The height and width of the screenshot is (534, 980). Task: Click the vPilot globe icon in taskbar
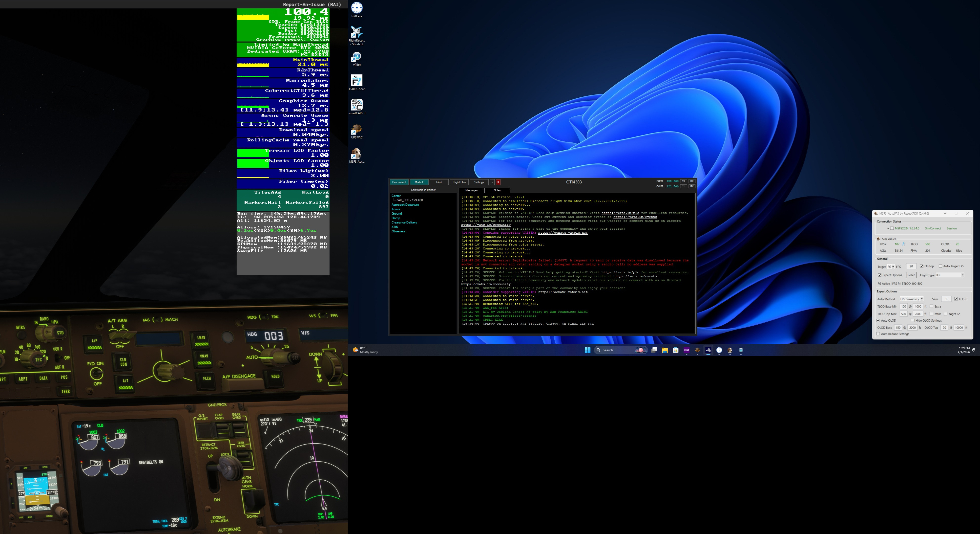click(x=741, y=350)
